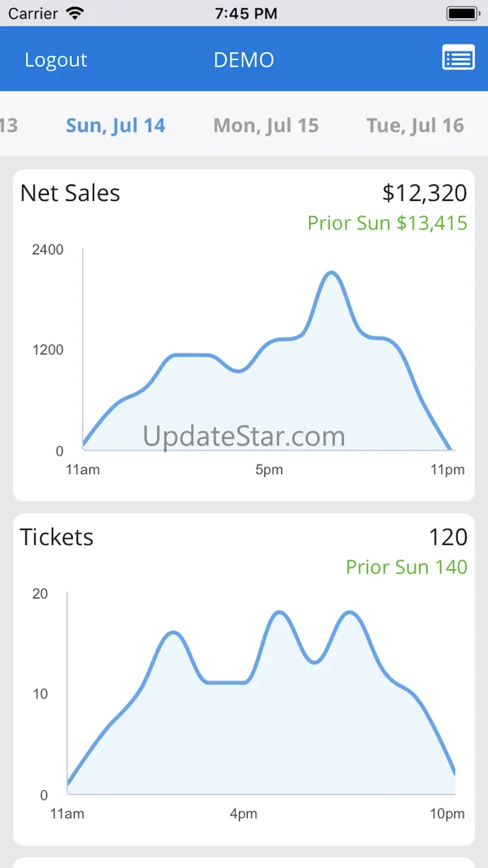
Task: Switch to Tue, Jul 16 date
Action: [x=415, y=125]
